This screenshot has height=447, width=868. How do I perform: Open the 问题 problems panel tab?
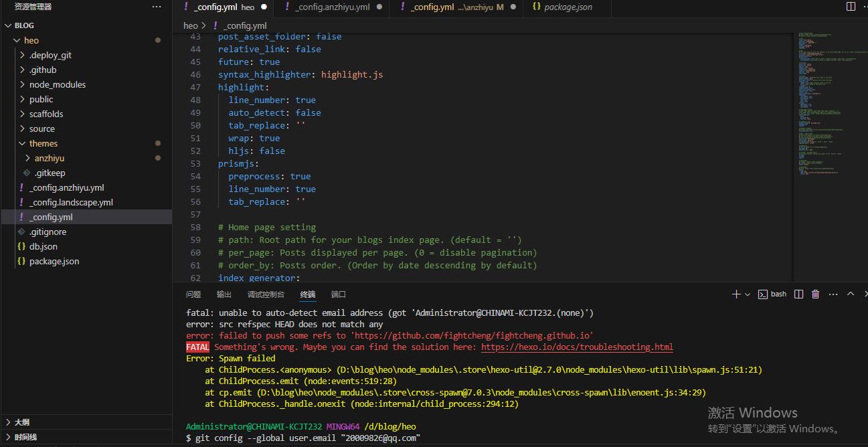(193, 294)
